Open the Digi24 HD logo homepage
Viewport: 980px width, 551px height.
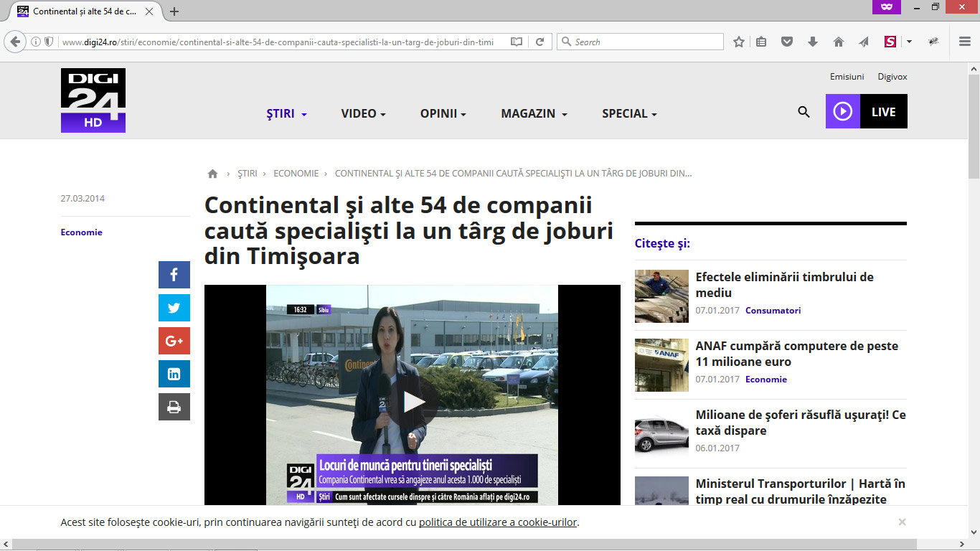coord(93,100)
